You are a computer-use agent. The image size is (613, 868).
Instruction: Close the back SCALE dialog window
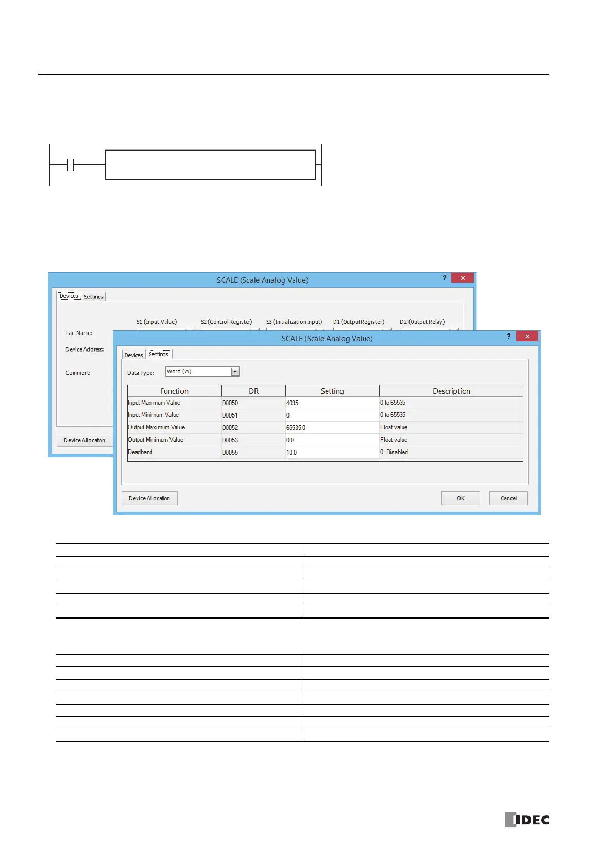463,278
